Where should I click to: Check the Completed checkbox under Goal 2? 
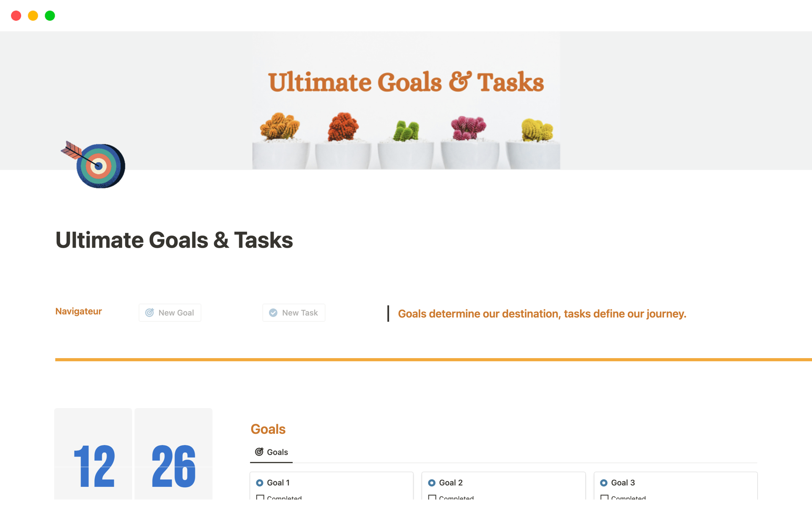432,498
